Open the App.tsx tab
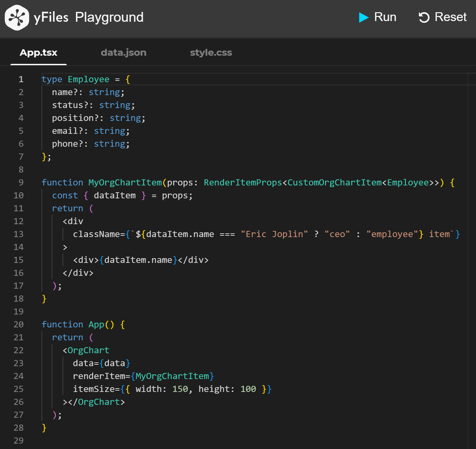 coord(38,53)
